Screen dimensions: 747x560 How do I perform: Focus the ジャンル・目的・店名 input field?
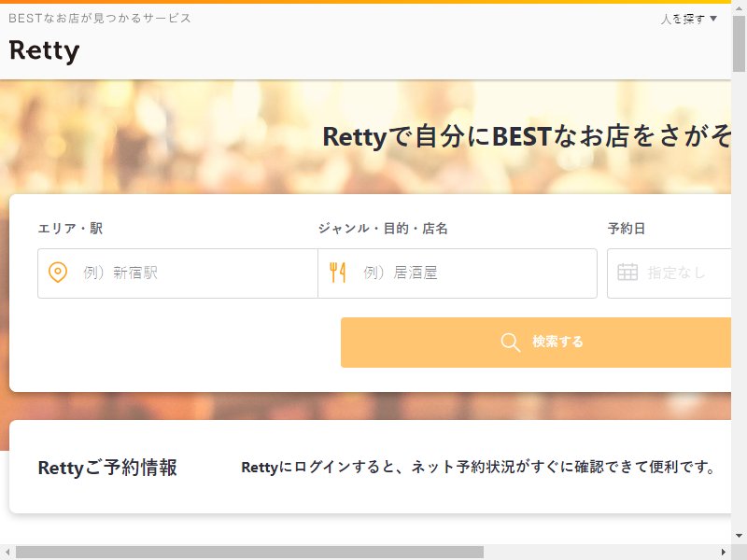458,273
